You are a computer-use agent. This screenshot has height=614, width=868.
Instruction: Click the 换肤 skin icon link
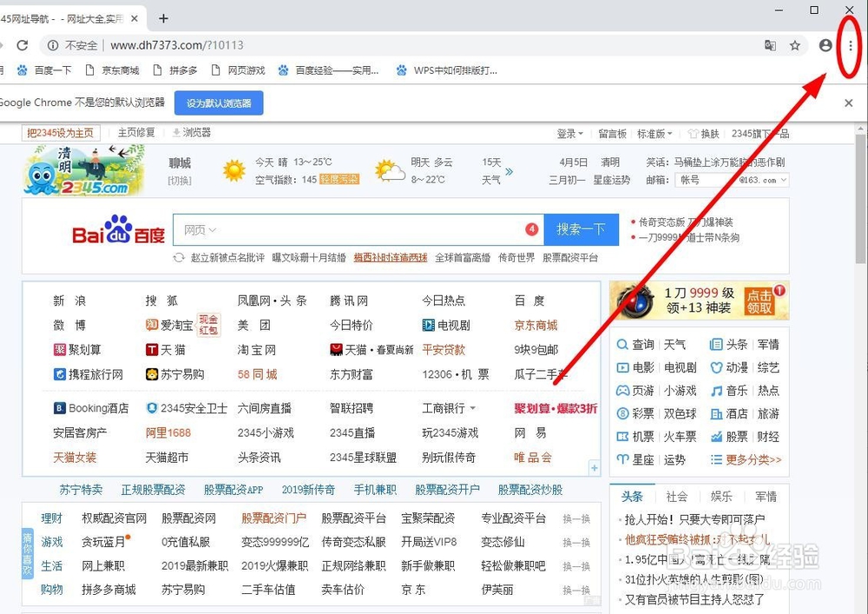pyautogui.click(x=703, y=134)
